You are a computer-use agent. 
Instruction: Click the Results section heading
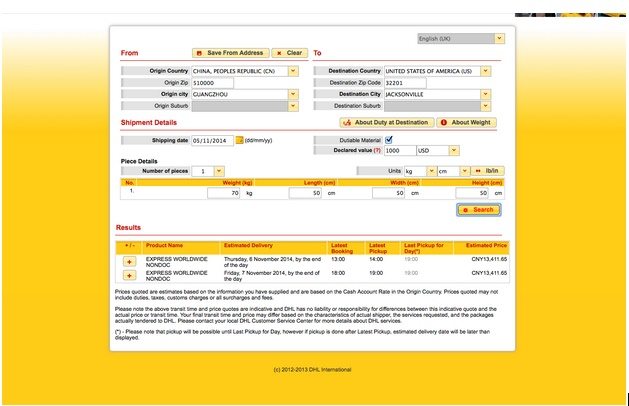pos(128,227)
